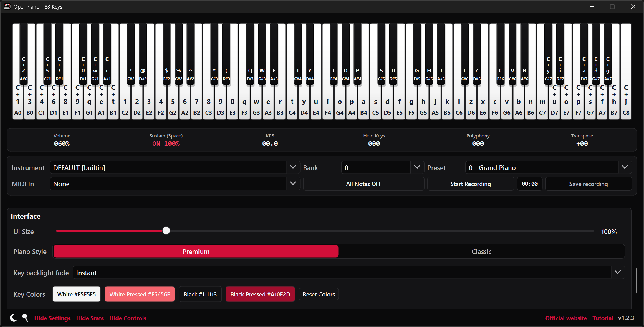The width and height of the screenshot is (644, 327).
Task: Open the MIDI In dropdown
Action: 175,184
